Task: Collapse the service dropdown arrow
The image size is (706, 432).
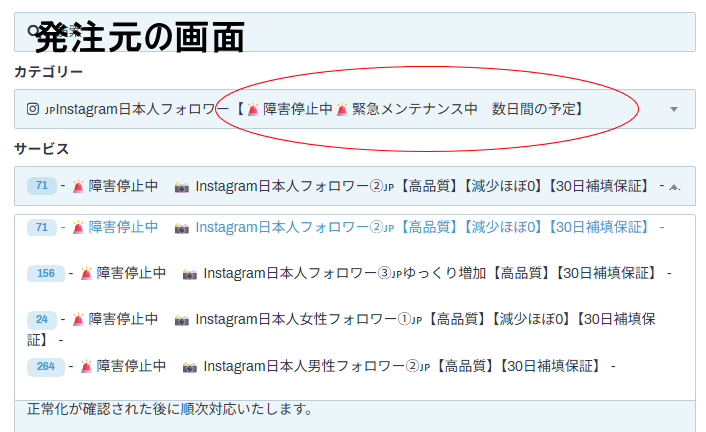Action: 674,186
